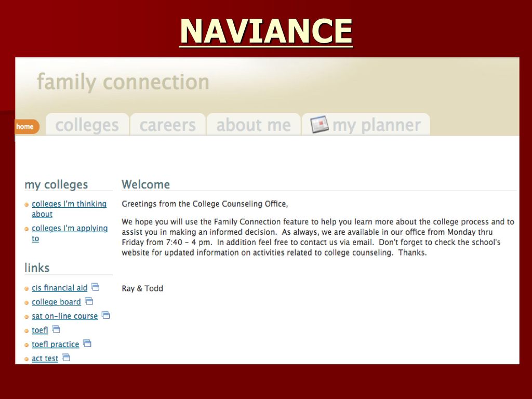
Task: Click new-window icon next to cis financial aid
Action: coord(96,287)
